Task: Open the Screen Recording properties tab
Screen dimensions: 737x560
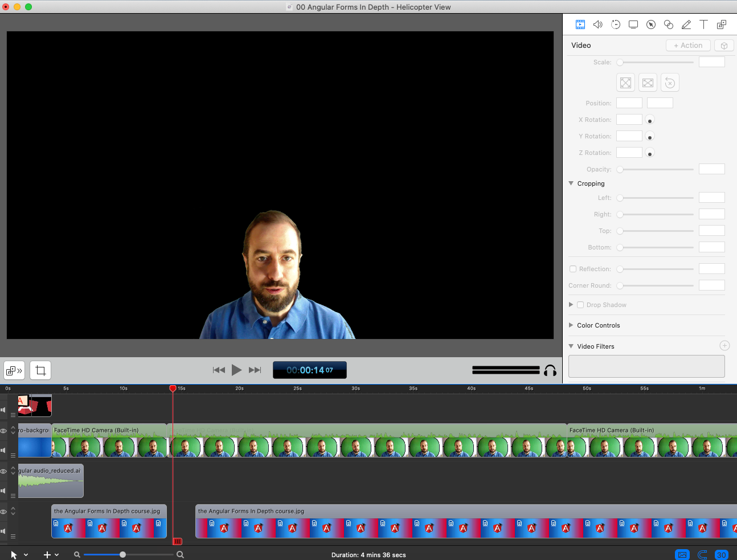Action: point(633,24)
